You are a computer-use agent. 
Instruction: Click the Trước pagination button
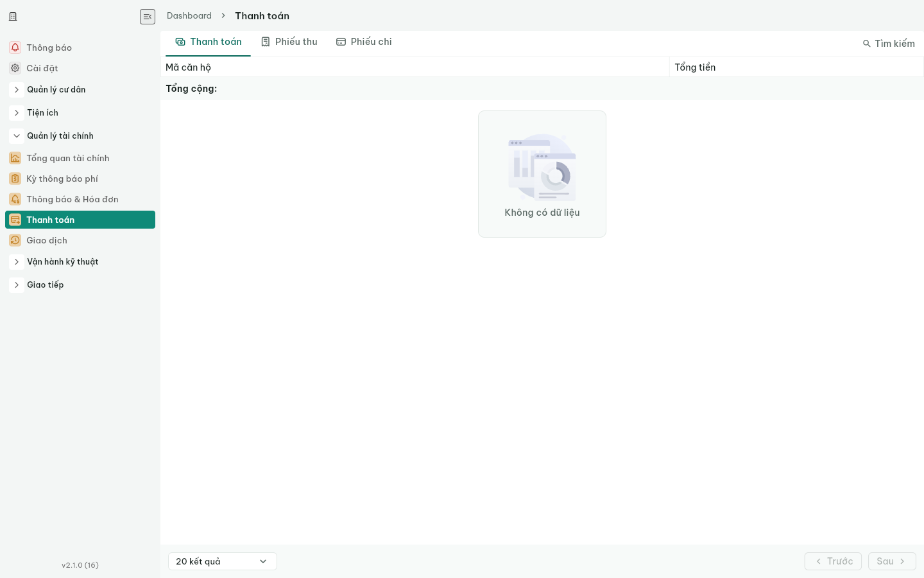(833, 561)
